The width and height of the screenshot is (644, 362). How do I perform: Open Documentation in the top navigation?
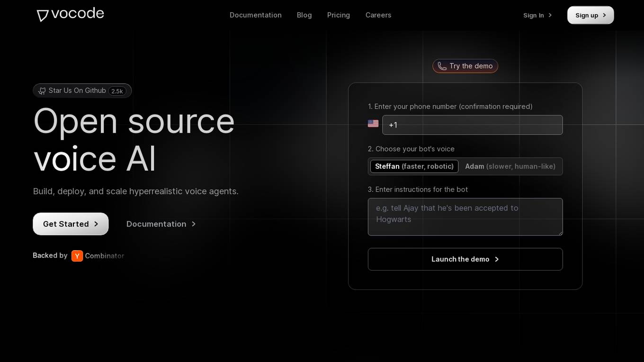pos(256,15)
